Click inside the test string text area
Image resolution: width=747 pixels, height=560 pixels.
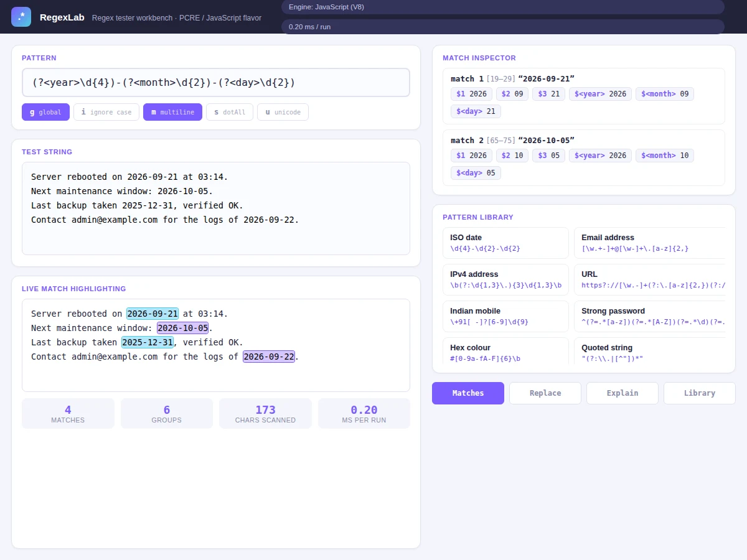(x=216, y=208)
